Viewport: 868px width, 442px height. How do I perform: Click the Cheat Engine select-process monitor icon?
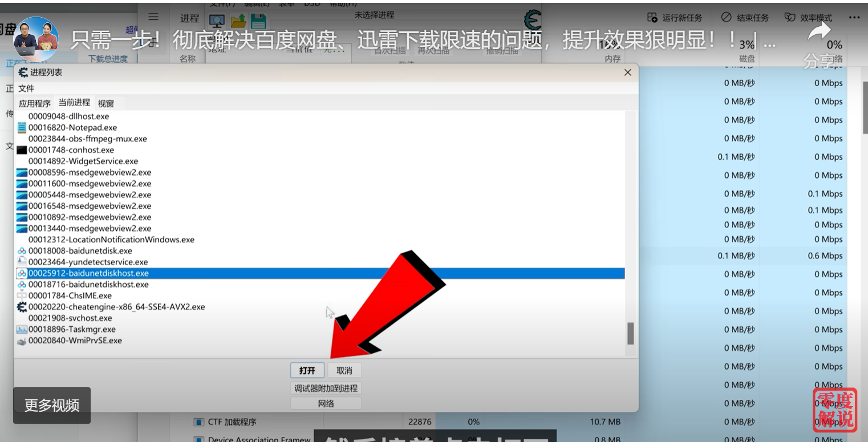pos(217,21)
